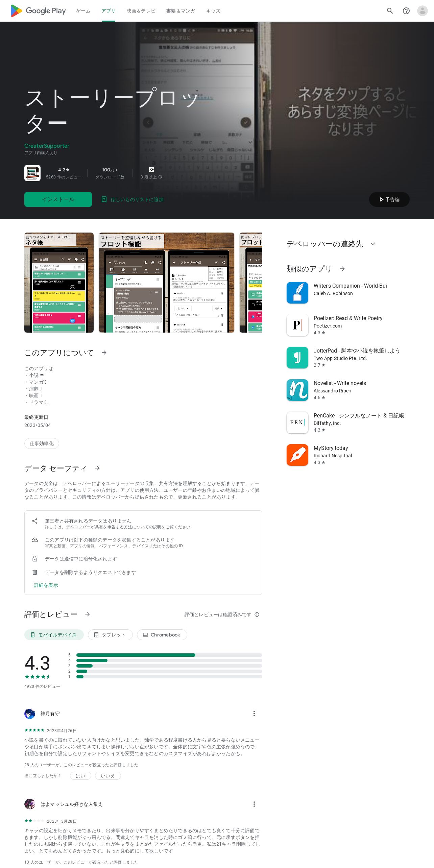434x868 pixels.
Task: Open the partially visible third screenshot
Action: (251, 283)
